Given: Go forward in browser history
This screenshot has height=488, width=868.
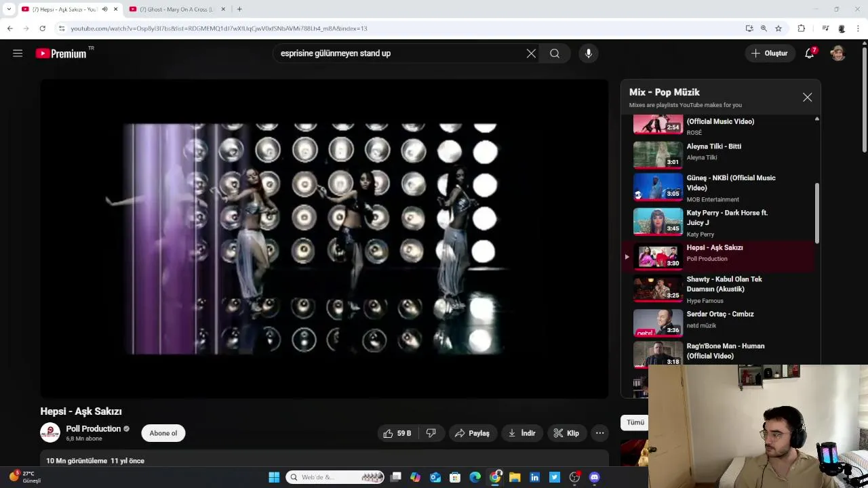Looking at the screenshot, I should 26,28.
